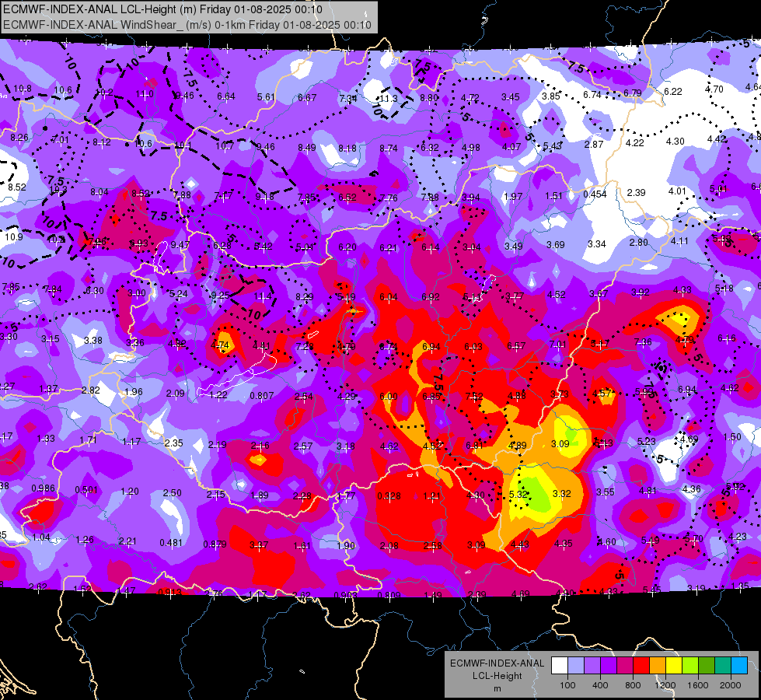Screen dimensions: 761x700
Task: Select the value 2.80
Action: tap(638, 242)
